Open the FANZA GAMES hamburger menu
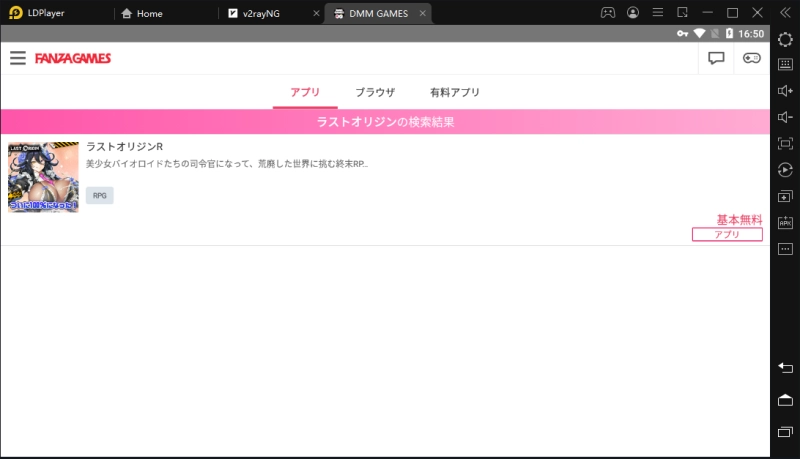 tap(17, 58)
